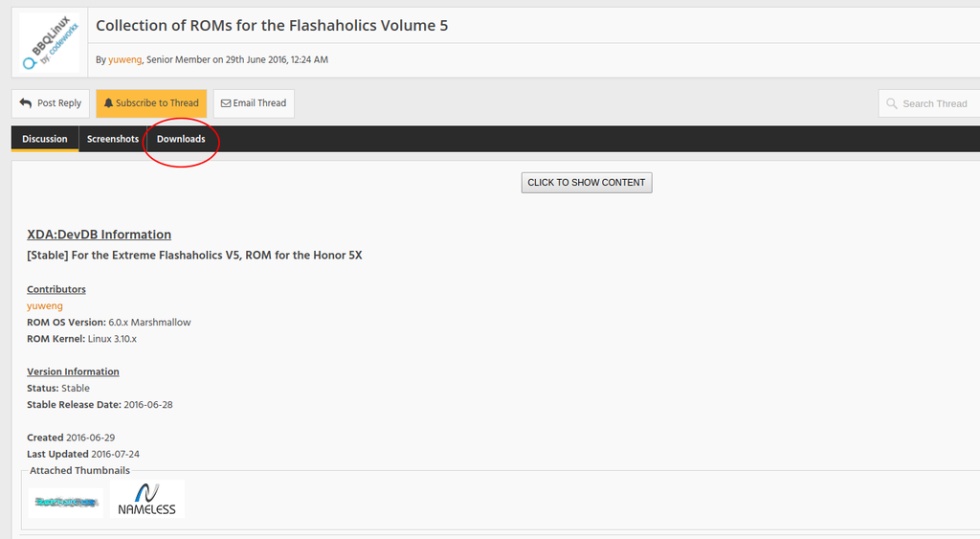The image size is (980, 539).
Task: Focus the Search Thread input field
Action: point(934,103)
